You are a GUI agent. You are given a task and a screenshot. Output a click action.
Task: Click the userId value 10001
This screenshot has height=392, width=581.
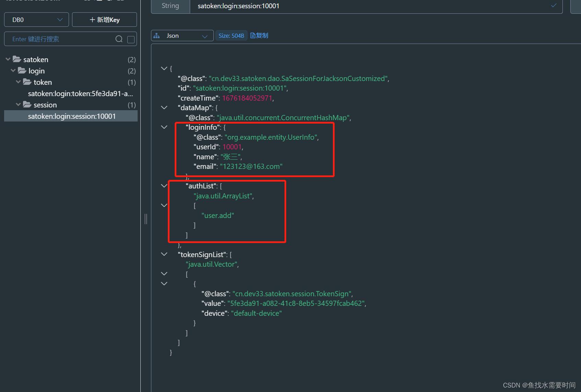click(232, 147)
